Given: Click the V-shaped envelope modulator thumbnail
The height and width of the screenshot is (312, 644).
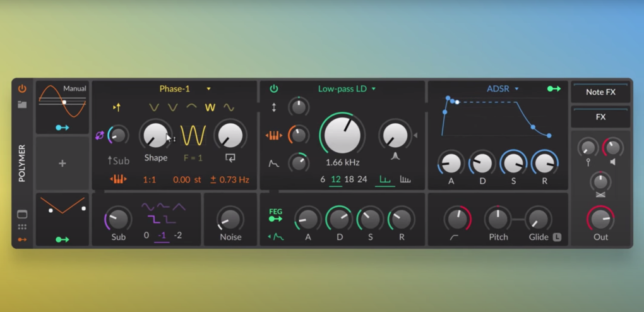Looking at the screenshot, I should 63,206.
